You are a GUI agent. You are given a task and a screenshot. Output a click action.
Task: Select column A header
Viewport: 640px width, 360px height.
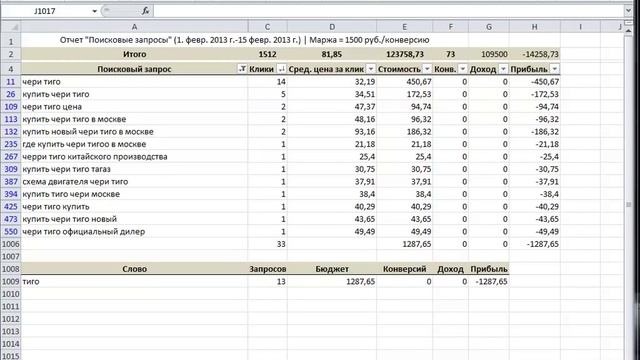(134, 27)
